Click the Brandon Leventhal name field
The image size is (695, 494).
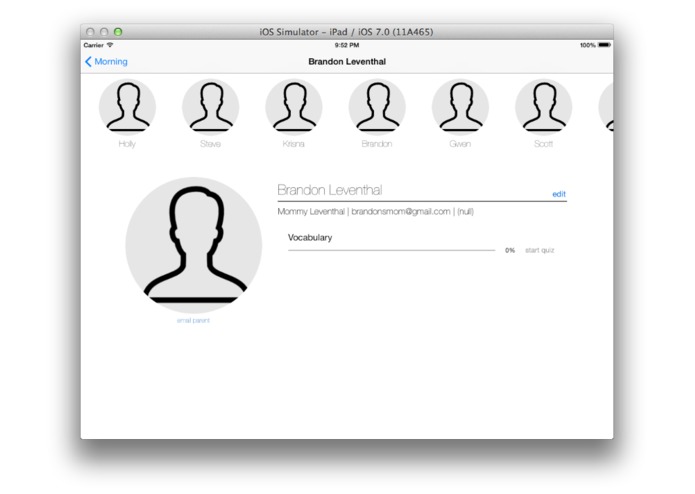coord(329,190)
